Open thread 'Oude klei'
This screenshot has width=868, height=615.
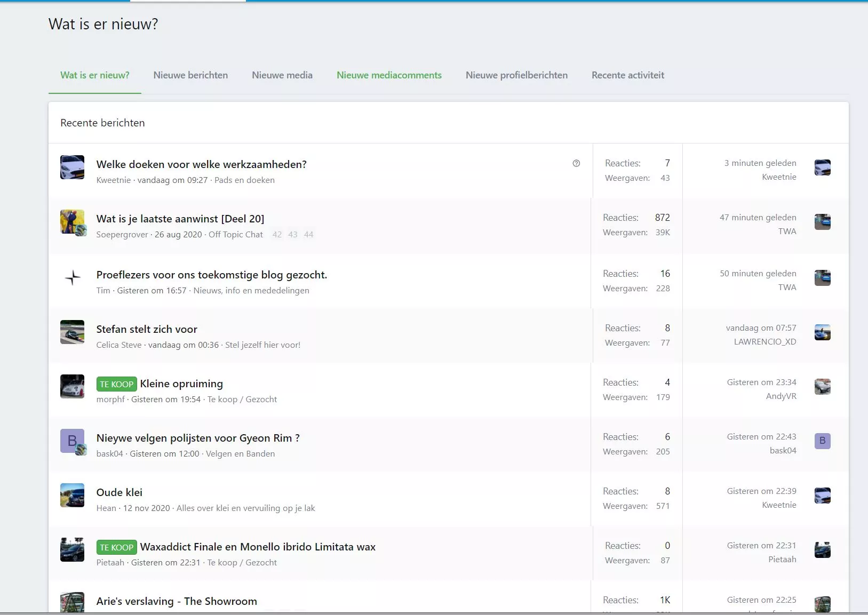120,492
